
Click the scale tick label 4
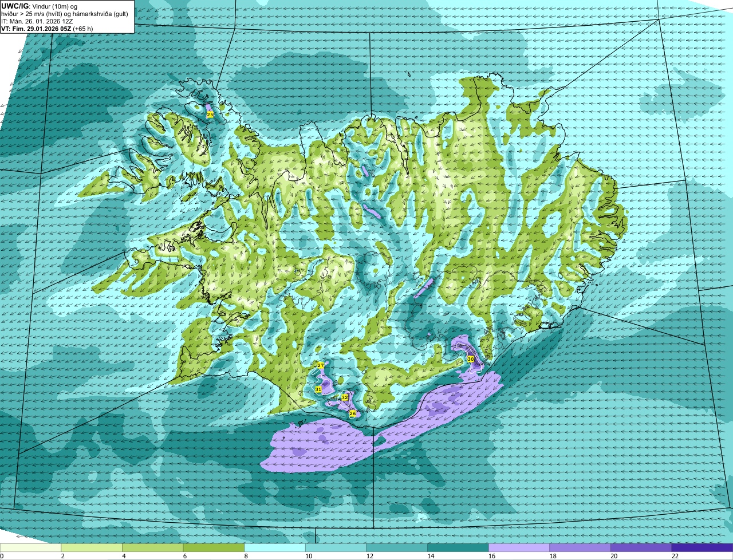[x=124, y=556]
